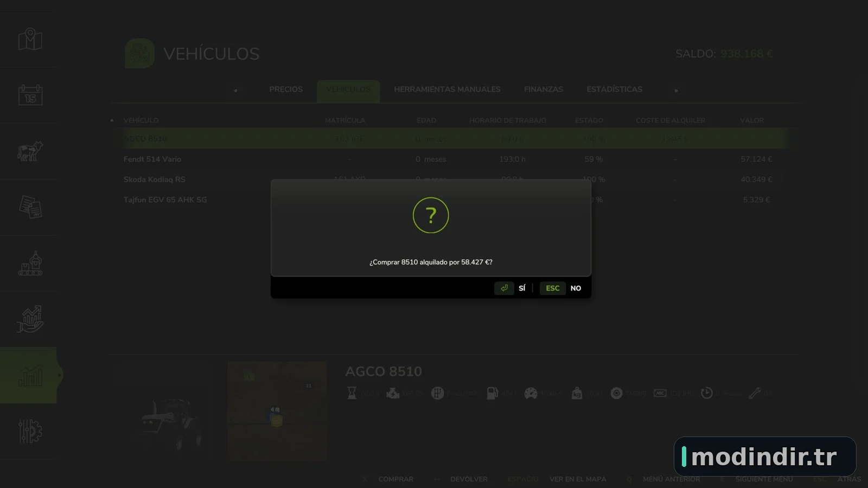This screenshot has width=868, height=488.
Task: Open the HERRAMIENTAS MANUALES tab
Action: point(447,89)
